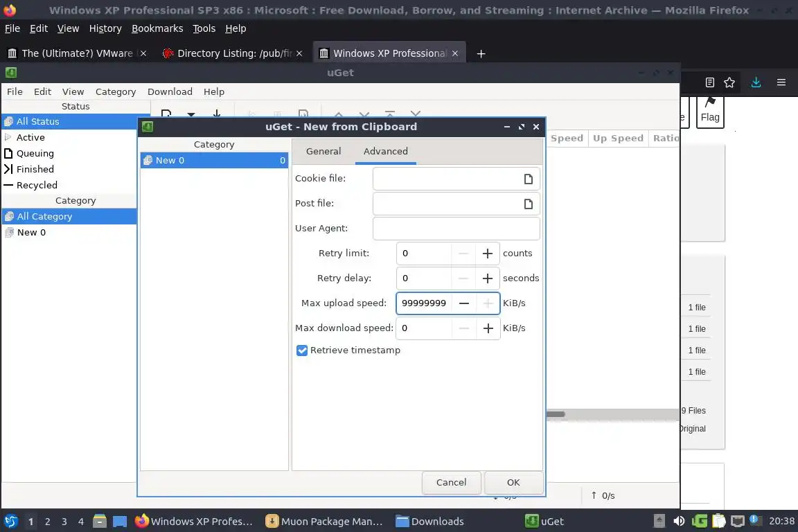Select New 0 in the main sidebar
This screenshot has height=532, width=798.
[69, 232]
